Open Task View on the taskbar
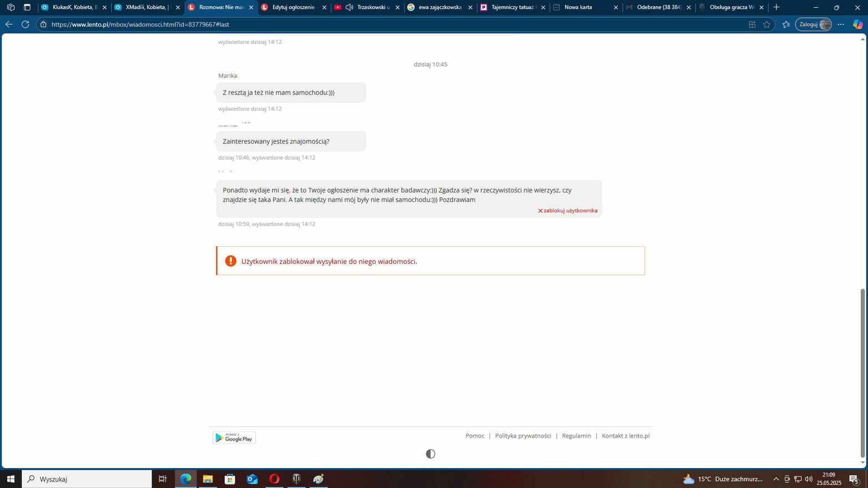This screenshot has height=488, width=868. click(x=163, y=479)
